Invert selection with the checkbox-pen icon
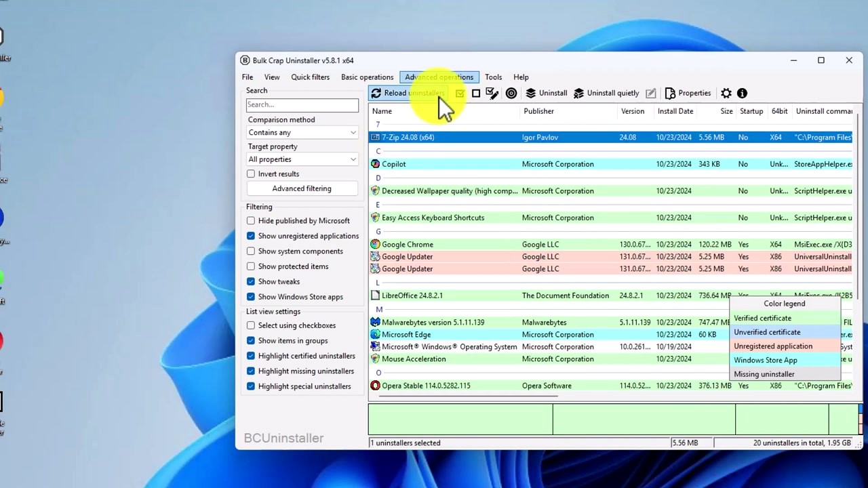The image size is (868, 488). pos(492,93)
